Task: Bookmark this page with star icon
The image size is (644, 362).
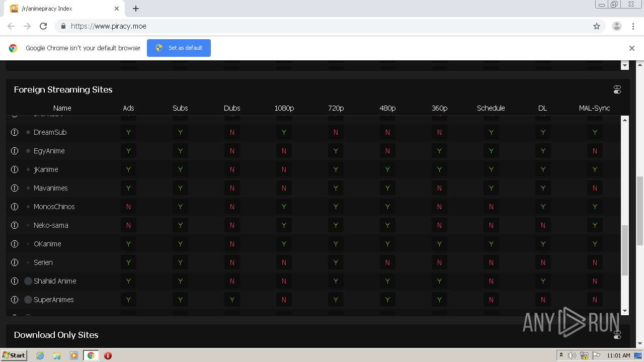Action: (597, 26)
